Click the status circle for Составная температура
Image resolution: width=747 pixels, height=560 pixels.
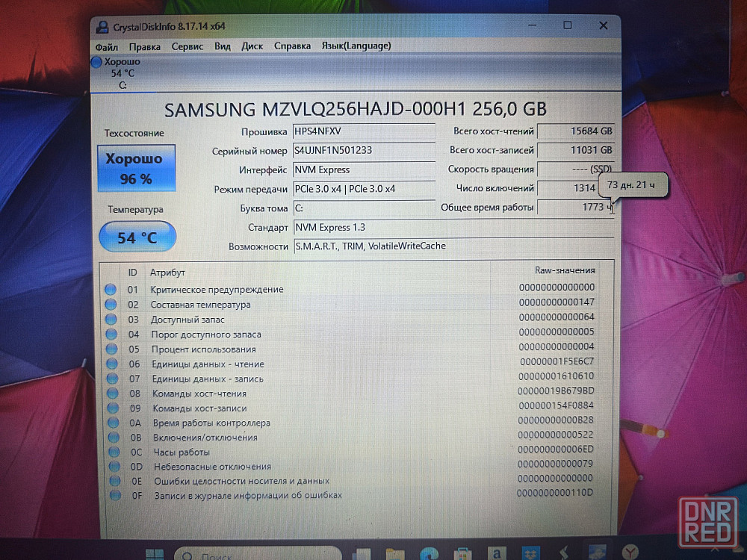click(111, 305)
